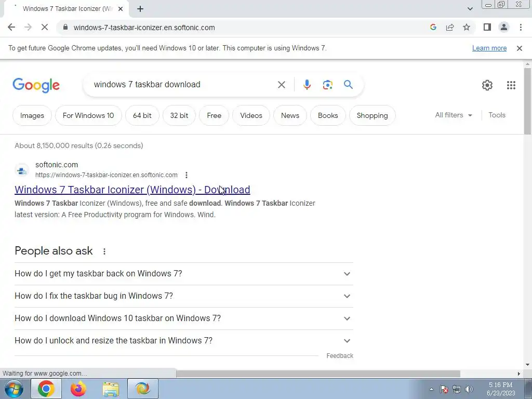Image resolution: width=532 pixels, height=399 pixels.
Task: Bookmark this tab with the star icon
Action: tap(467, 28)
